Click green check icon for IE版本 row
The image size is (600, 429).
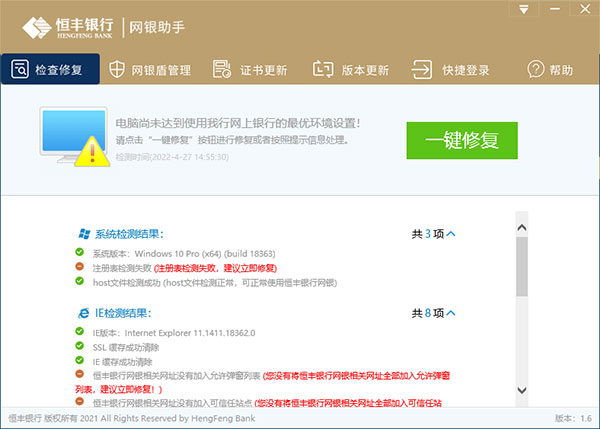(80, 331)
